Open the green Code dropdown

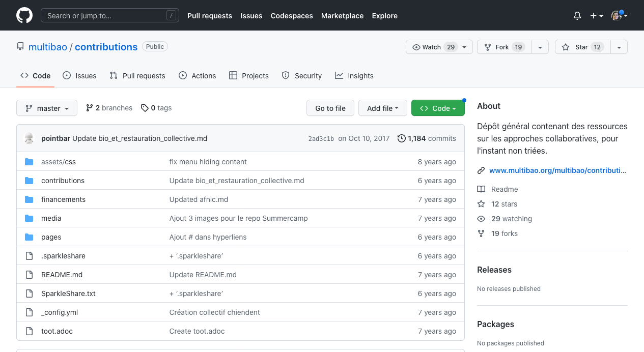[438, 108]
